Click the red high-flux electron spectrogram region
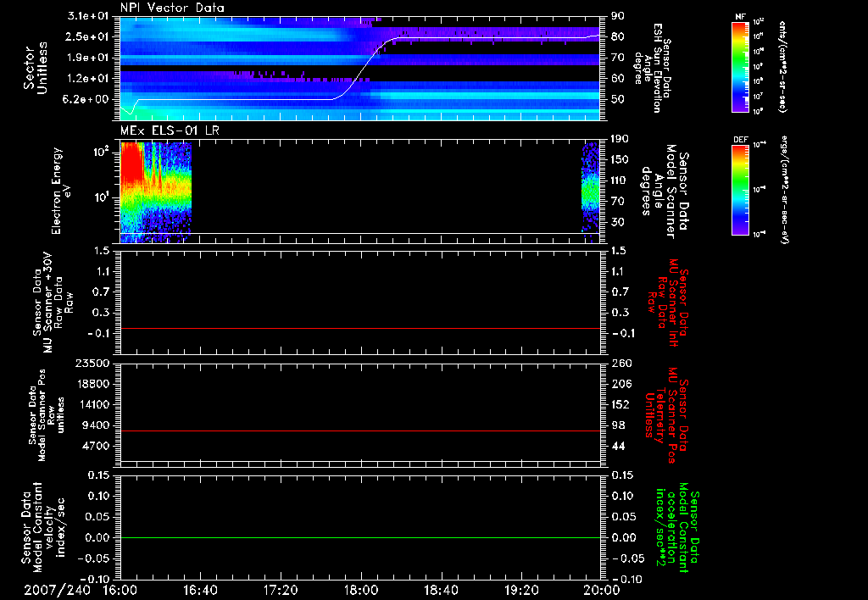This screenshot has height=600, width=868. (x=131, y=162)
